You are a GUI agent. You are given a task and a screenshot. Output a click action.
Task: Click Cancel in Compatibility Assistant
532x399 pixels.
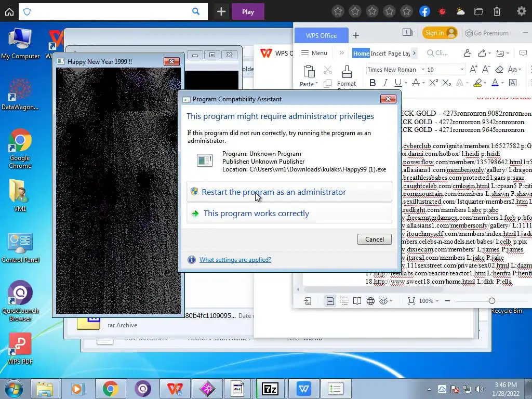tap(374, 239)
